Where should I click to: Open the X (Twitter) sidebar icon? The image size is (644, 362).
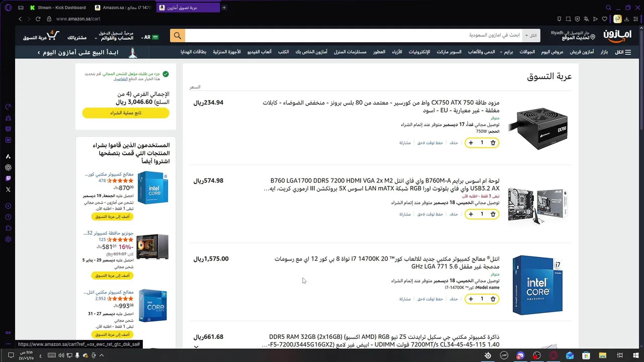[8, 190]
